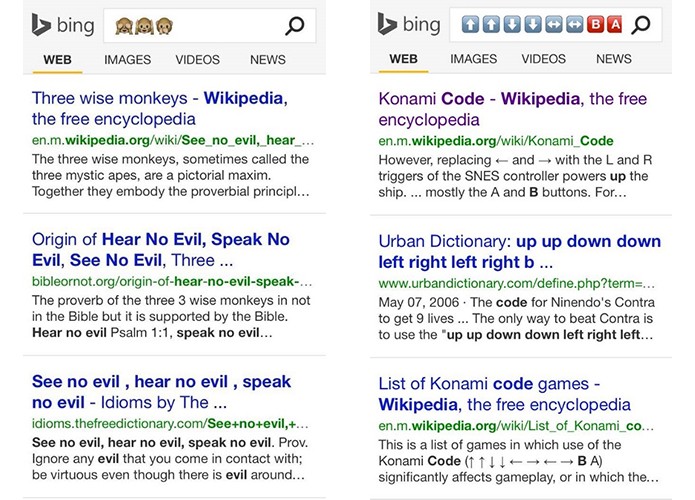The width and height of the screenshot is (695, 500).
Task: Open the News tab in the left panel
Action: 268,59
